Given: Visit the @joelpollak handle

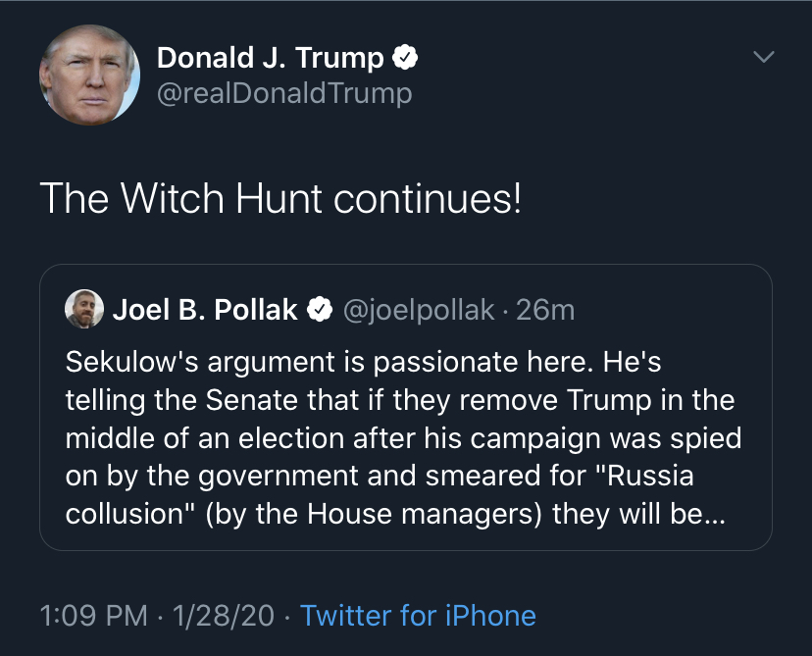Looking at the screenshot, I should [419, 311].
